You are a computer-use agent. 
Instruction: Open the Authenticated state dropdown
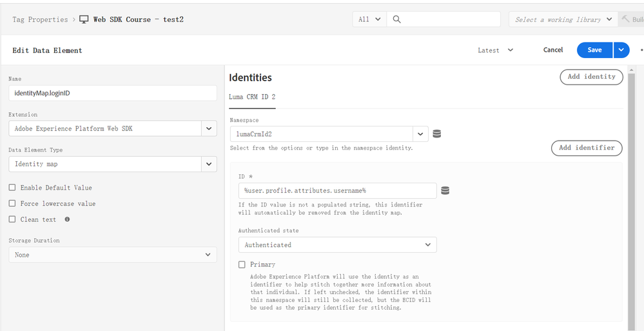pyautogui.click(x=428, y=245)
